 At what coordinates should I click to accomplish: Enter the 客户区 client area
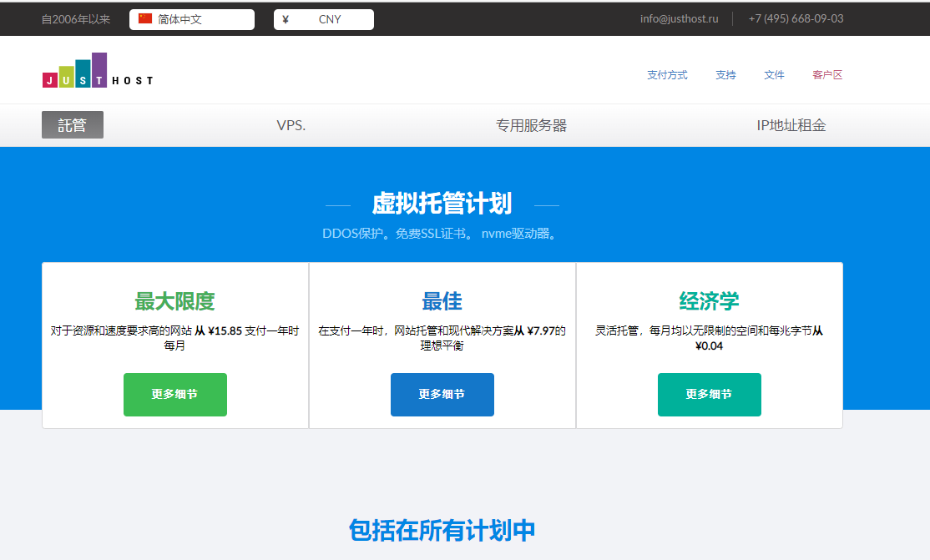click(827, 75)
